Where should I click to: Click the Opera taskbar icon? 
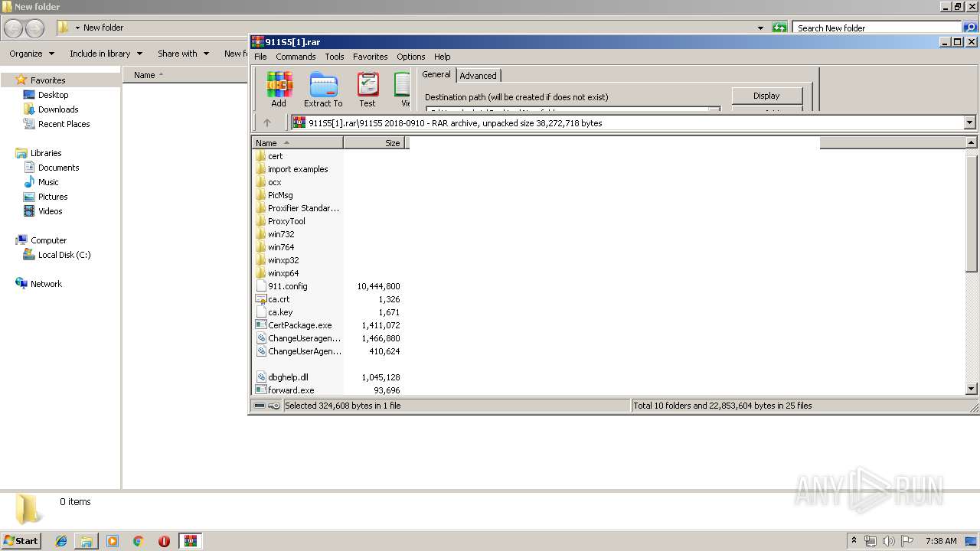tap(164, 541)
